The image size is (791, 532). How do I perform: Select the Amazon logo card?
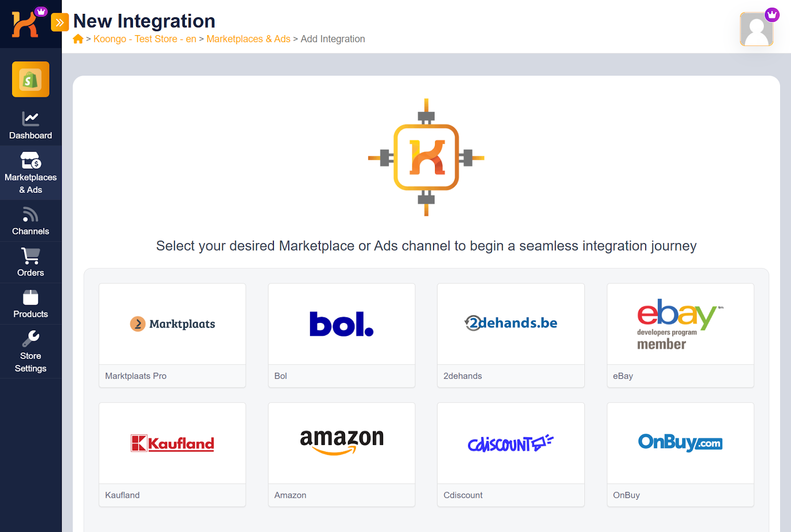click(342, 443)
